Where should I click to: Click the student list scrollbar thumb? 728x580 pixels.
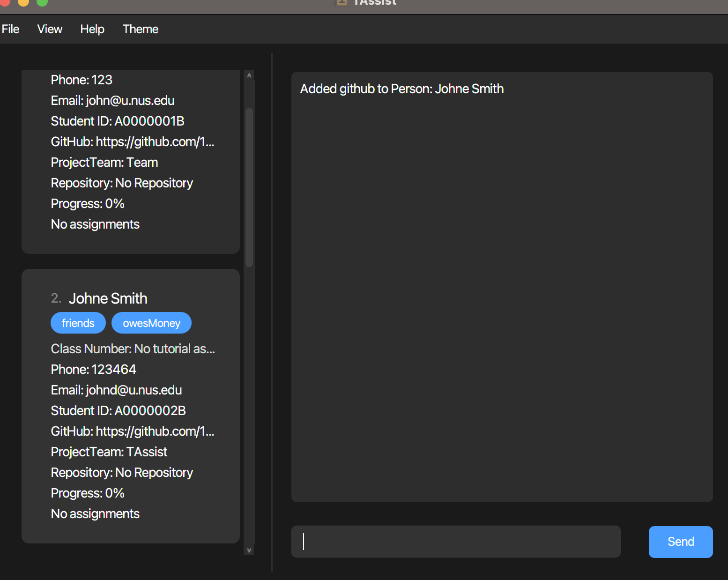point(249,187)
